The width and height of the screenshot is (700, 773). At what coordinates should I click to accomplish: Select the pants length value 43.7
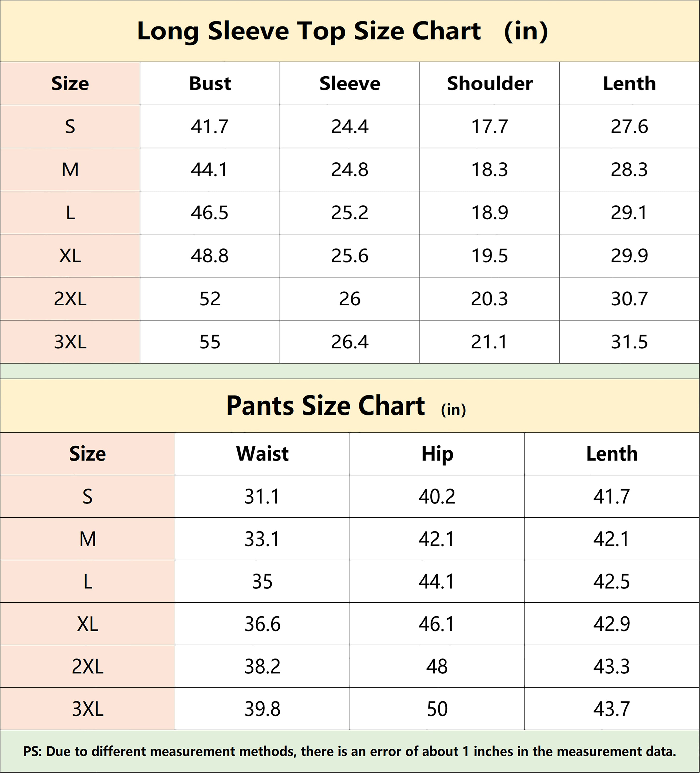pos(612,709)
